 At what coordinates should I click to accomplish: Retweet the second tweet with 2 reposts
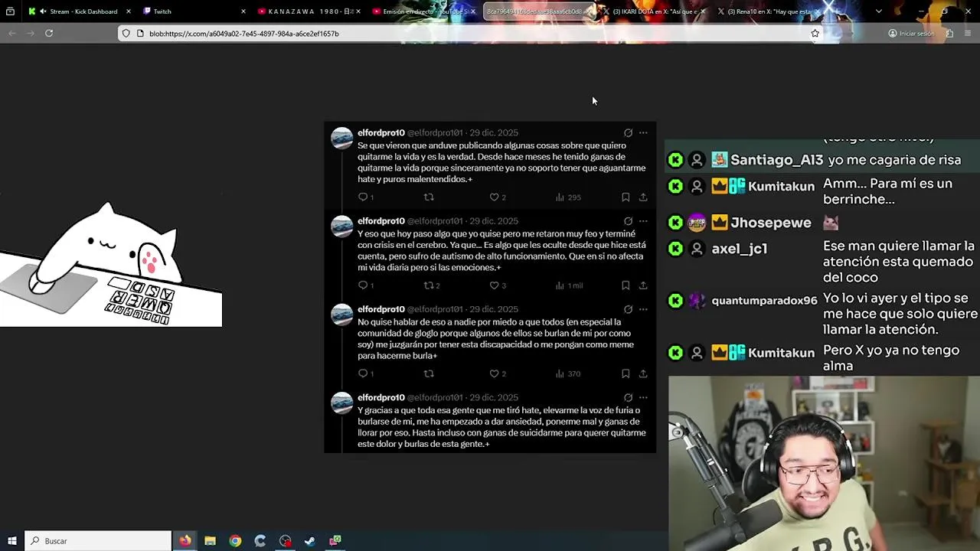(x=429, y=285)
